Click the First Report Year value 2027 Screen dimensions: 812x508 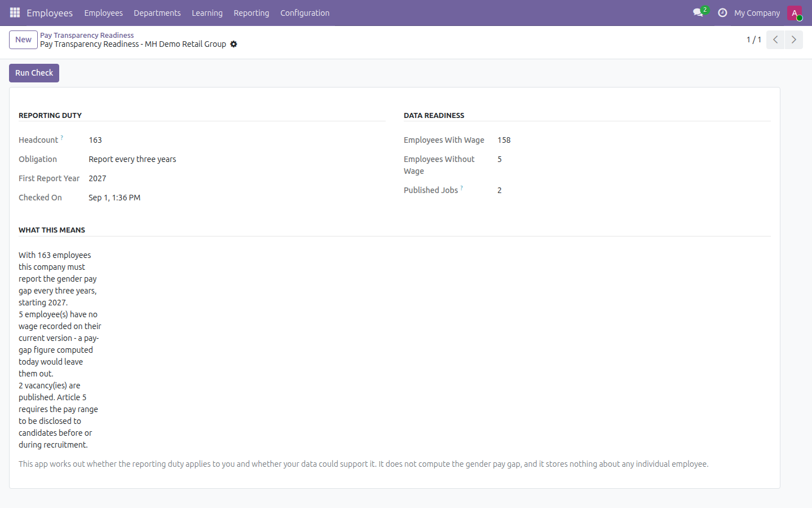[97, 178]
